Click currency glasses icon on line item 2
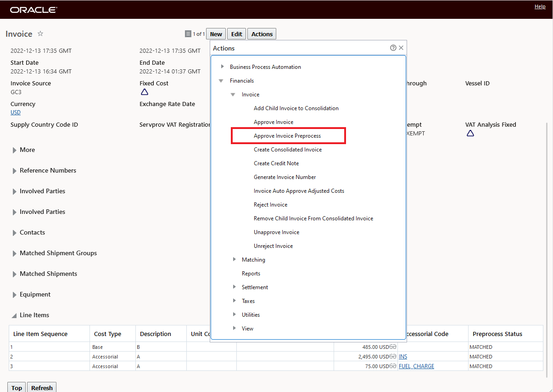553x392 pixels. (393, 357)
